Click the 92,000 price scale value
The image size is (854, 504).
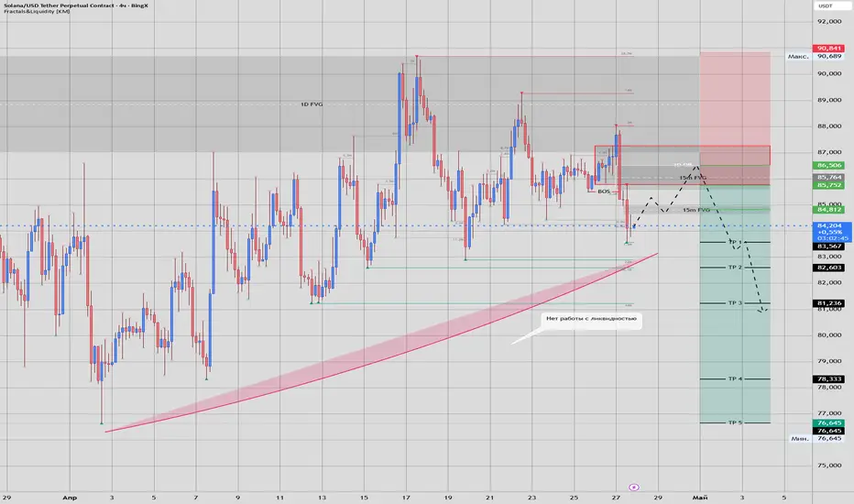(x=828, y=22)
